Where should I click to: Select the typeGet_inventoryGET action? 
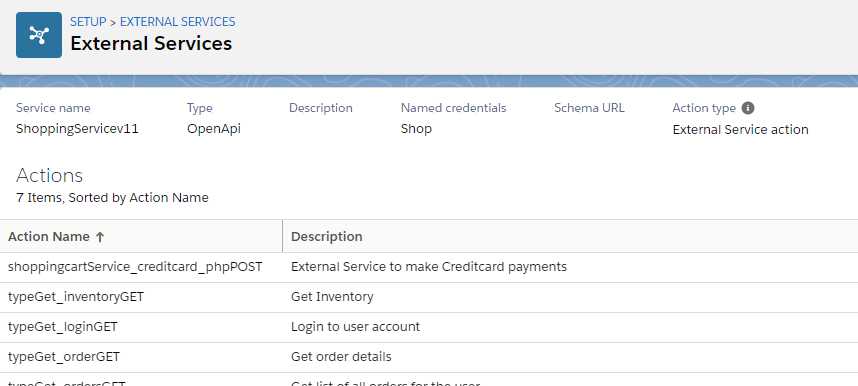click(x=76, y=297)
